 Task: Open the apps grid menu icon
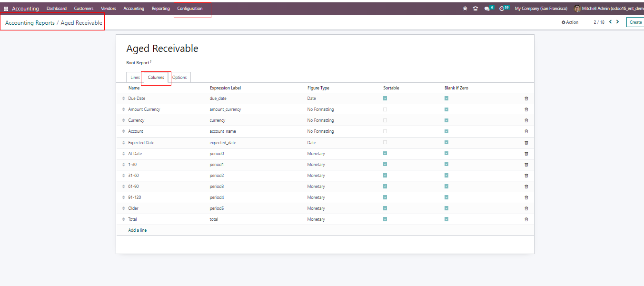click(x=6, y=9)
